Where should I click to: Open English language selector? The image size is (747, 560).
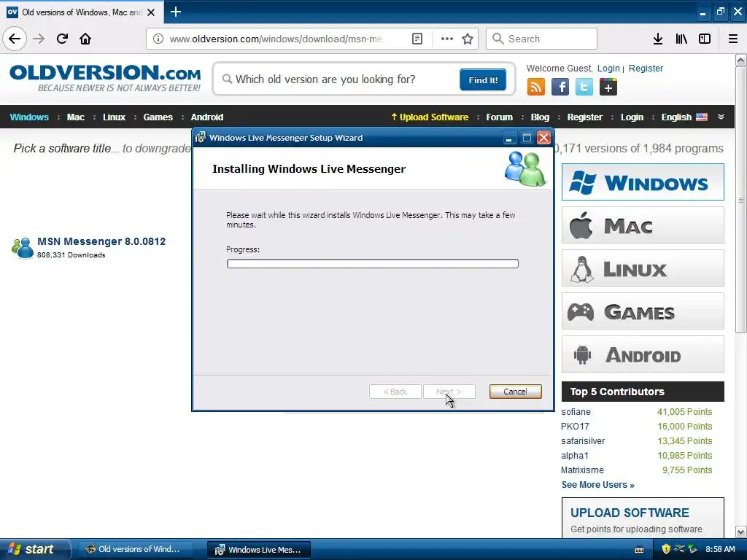point(676,117)
